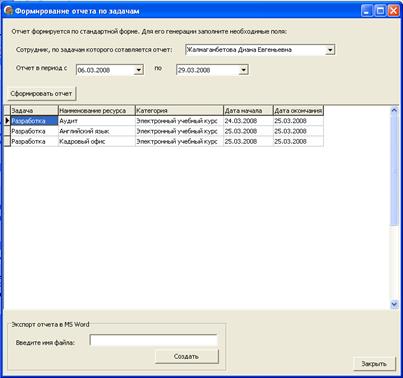Click the category cell in the Аудит row

pyautogui.click(x=179, y=121)
